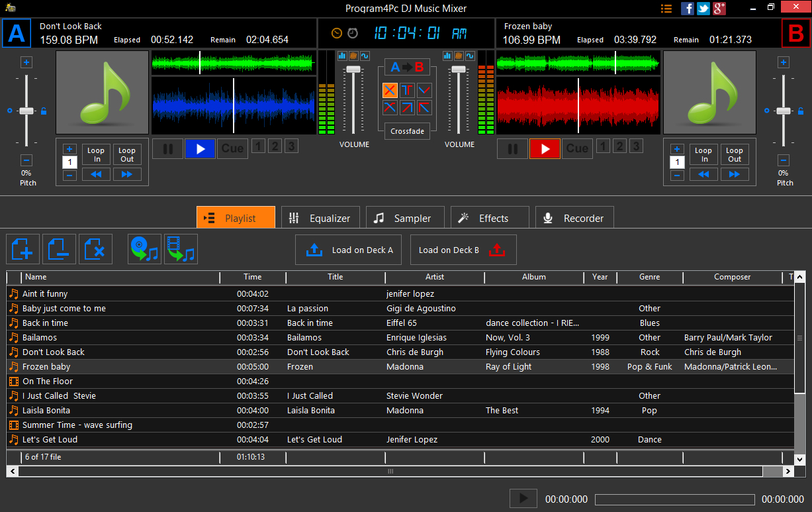Open the Facebook page icon

tap(688, 9)
